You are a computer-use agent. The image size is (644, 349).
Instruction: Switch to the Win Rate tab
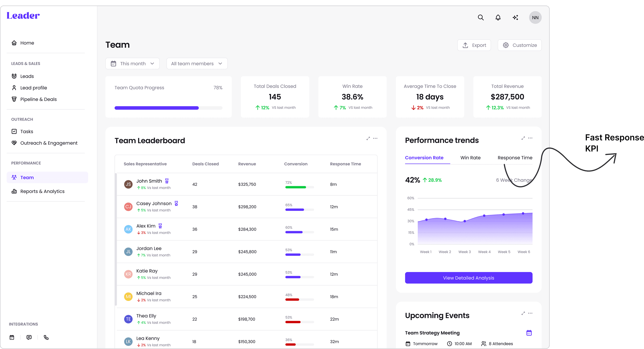pyautogui.click(x=470, y=158)
